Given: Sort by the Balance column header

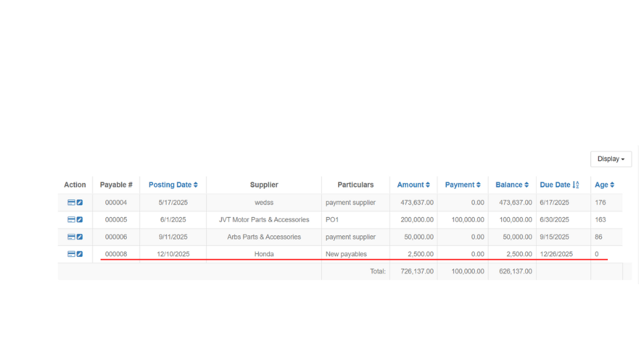Looking at the screenshot, I should pos(512,185).
